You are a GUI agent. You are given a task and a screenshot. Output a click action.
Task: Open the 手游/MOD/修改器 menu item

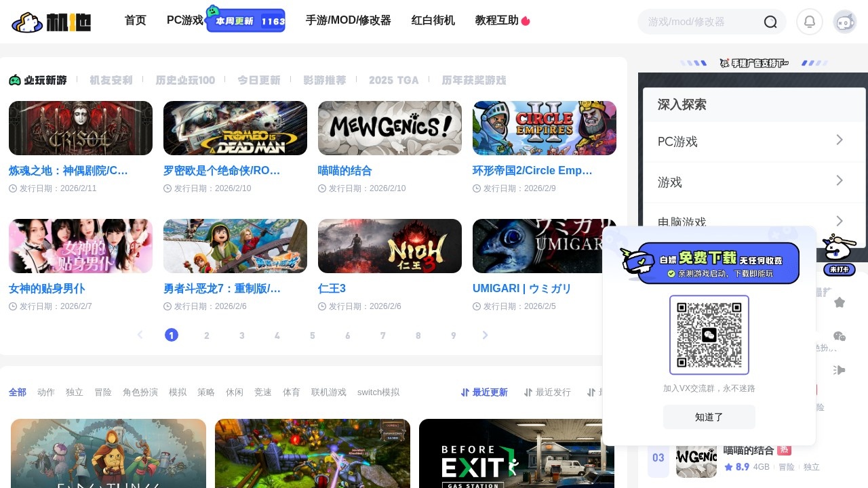tap(348, 20)
